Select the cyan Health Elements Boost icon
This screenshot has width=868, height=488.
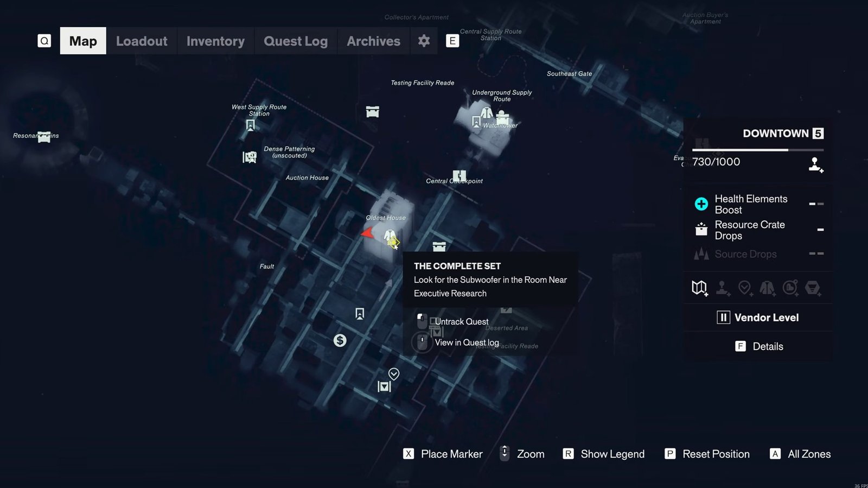[x=701, y=204]
